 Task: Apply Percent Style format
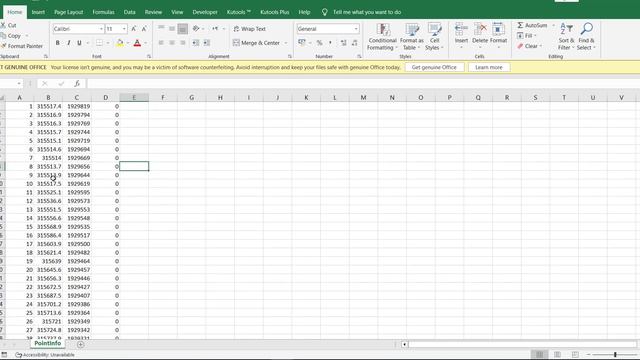(320, 43)
